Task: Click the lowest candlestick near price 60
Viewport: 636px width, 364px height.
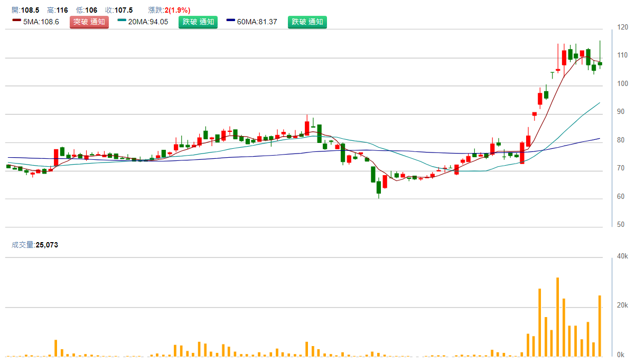Action: [x=379, y=186]
